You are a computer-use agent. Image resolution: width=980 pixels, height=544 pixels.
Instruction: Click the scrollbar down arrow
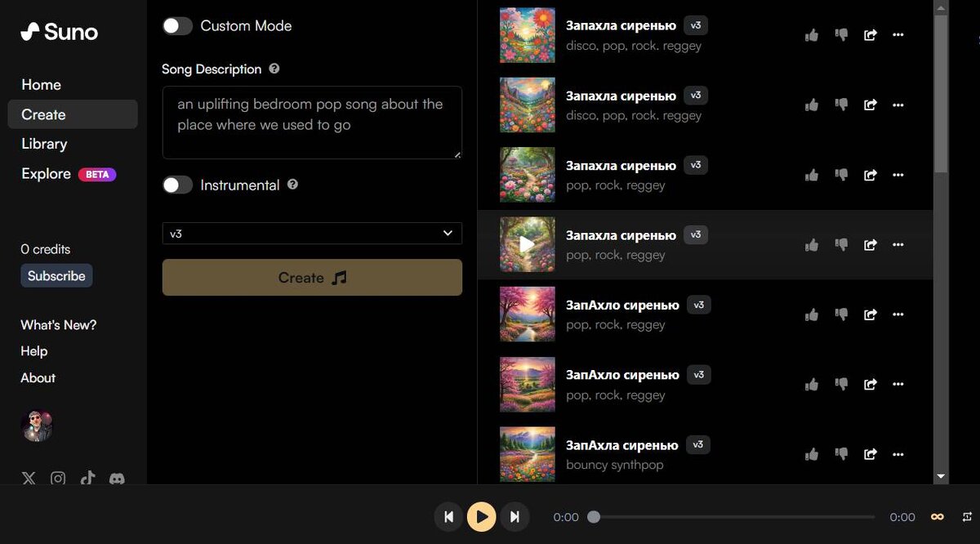click(x=941, y=476)
